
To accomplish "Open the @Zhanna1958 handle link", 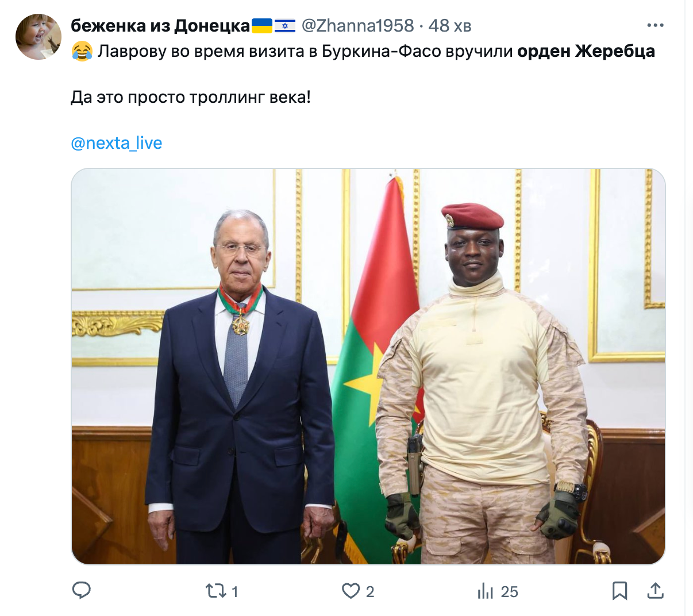I will pyautogui.click(x=357, y=26).
